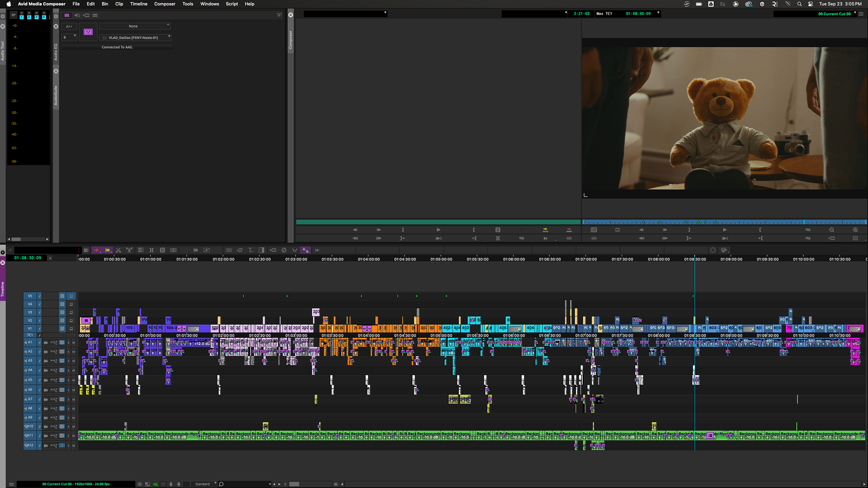Select the red Segment Overwrite arrow tool
The width and height of the screenshot is (868, 488).
coord(96,250)
